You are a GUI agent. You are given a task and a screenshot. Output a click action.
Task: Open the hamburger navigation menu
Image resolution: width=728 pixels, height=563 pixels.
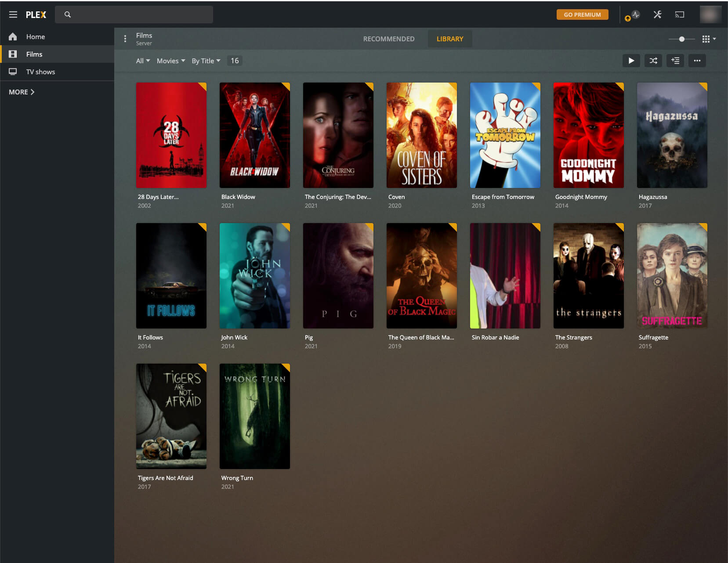13,14
